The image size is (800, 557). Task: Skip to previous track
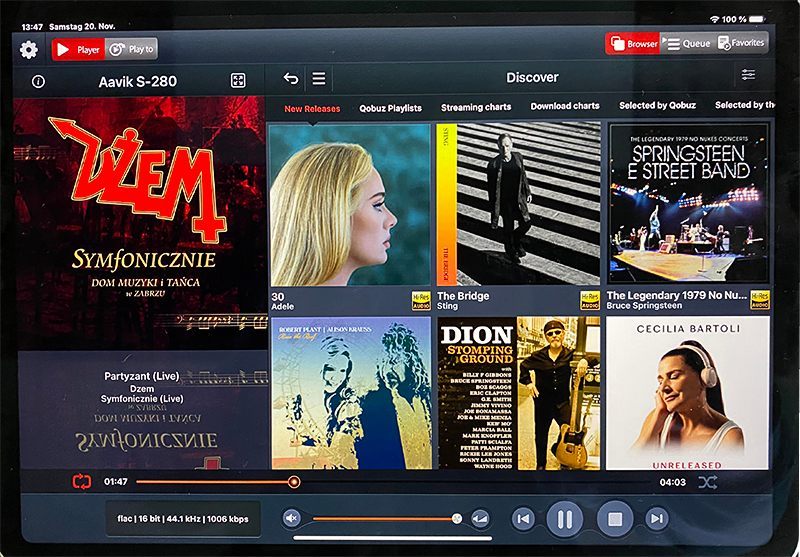(523, 519)
